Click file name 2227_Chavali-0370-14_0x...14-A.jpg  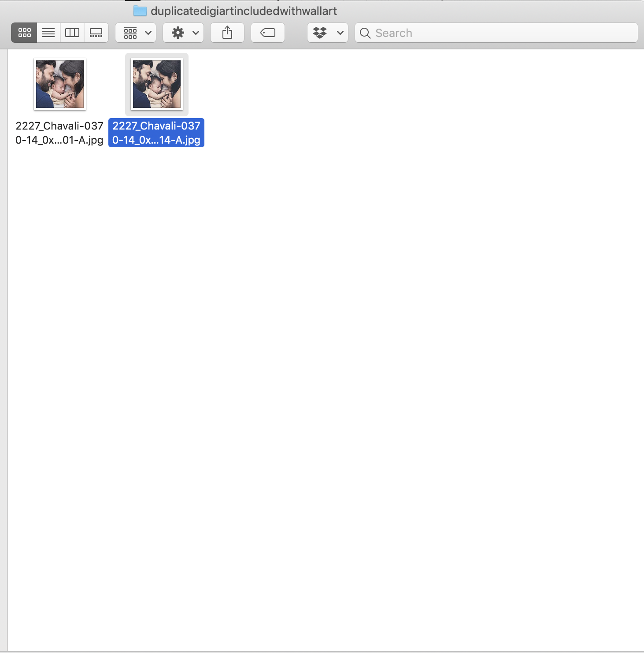156,133
